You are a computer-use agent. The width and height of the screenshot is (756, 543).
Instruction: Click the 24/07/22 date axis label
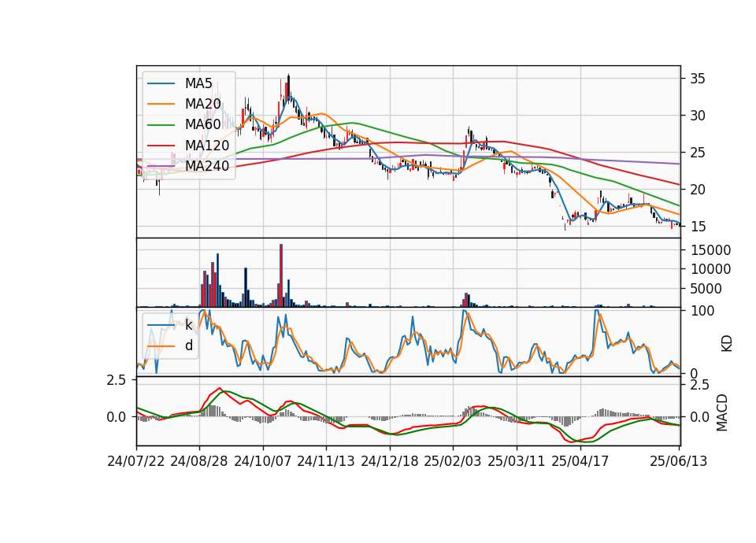pyautogui.click(x=136, y=461)
